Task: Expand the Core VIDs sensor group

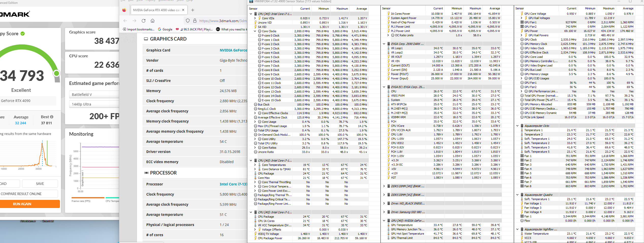Action: click(255, 18)
